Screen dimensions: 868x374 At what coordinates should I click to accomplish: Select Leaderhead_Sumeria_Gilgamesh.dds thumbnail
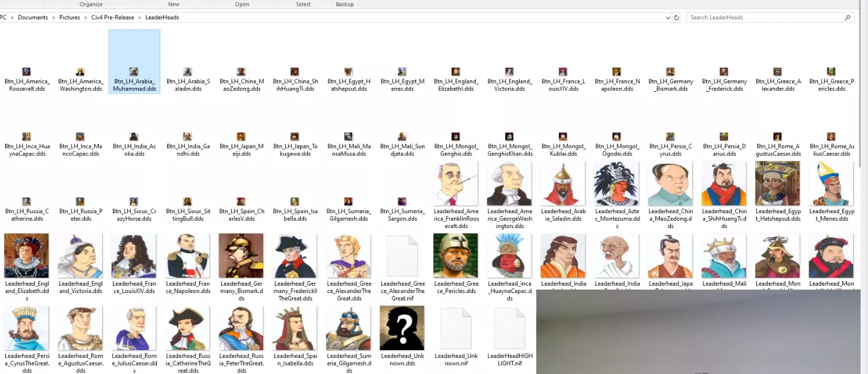pyautogui.click(x=348, y=328)
